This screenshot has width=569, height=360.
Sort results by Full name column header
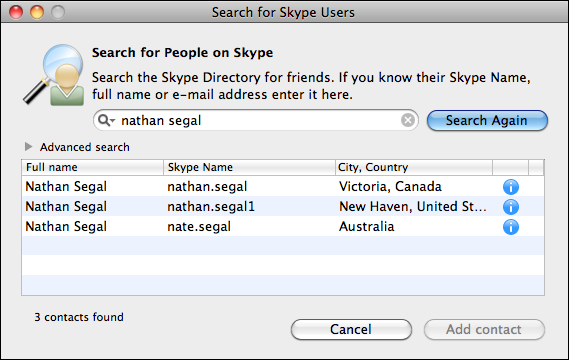93,167
